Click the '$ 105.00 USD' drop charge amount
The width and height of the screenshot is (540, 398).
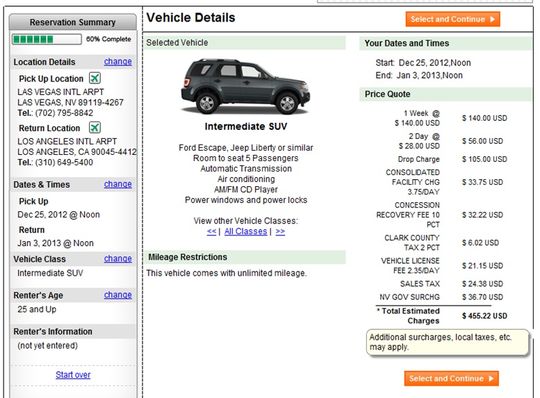(485, 159)
